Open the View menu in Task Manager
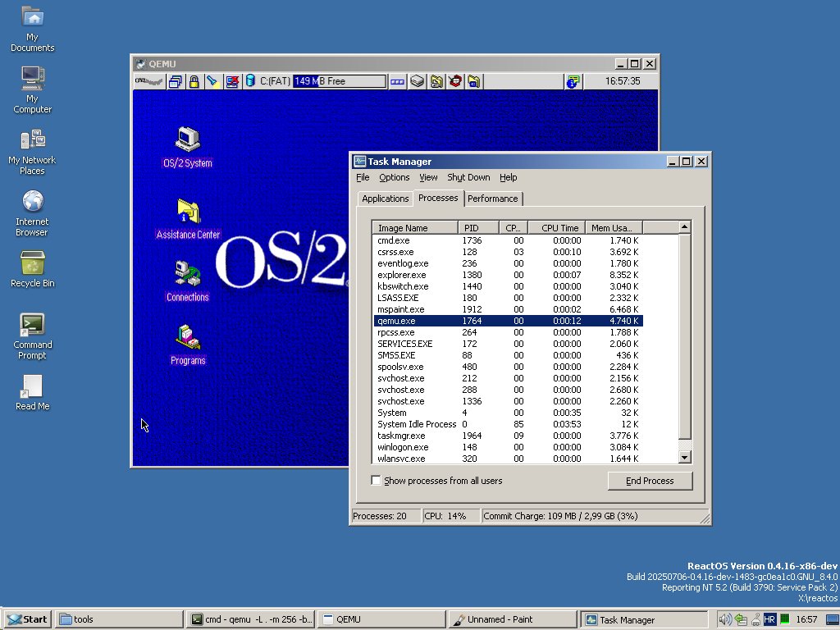 (428, 177)
